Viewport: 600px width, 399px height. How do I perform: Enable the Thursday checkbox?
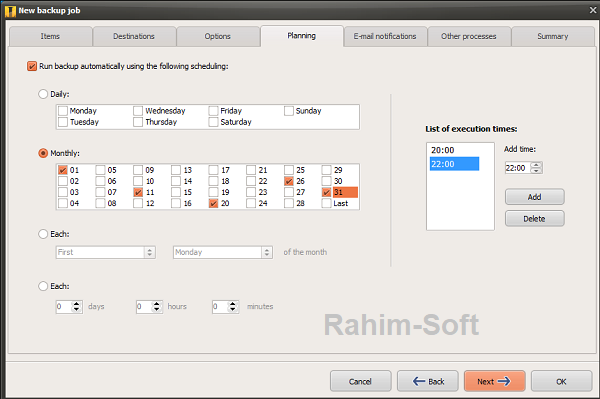click(138, 122)
